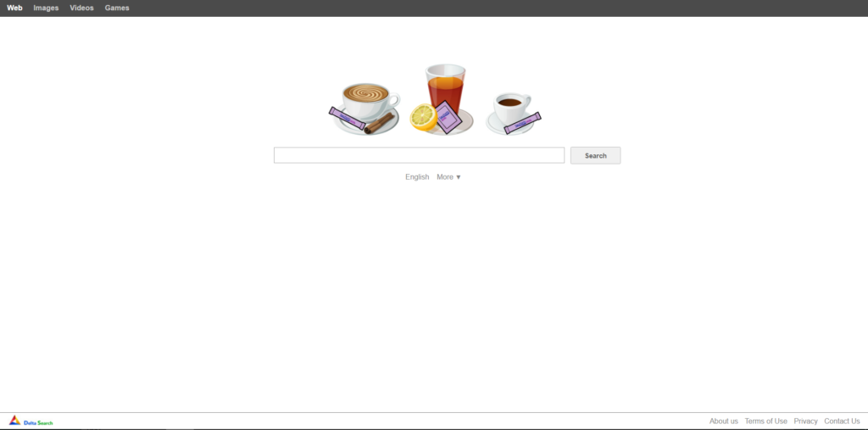Click the tea glass in the doodle
The height and width of the screenshot is (430, 868).
(x=446, y=89)
